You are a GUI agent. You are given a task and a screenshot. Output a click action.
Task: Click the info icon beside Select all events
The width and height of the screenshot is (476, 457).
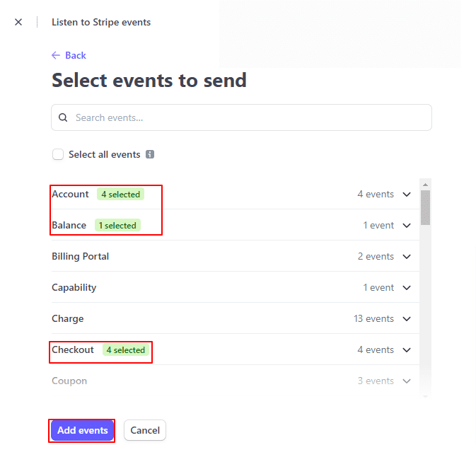pyautogui.click(x=150, y=154)
